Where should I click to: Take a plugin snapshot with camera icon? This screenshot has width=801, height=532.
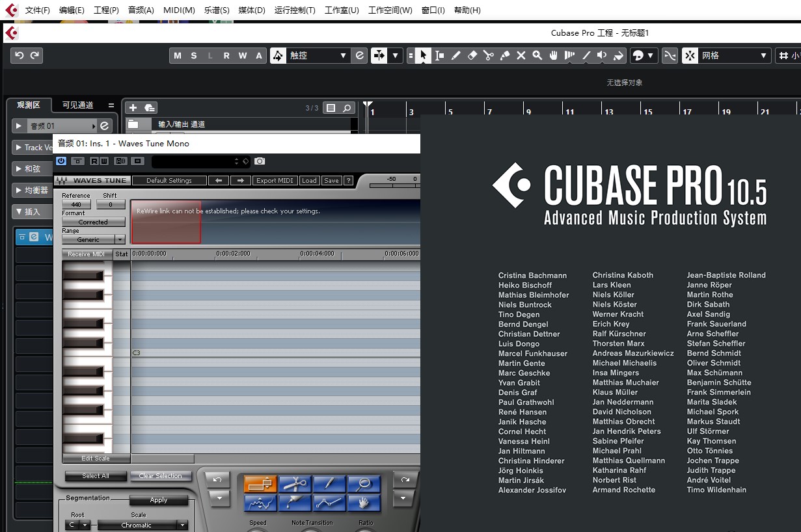tap(260, 161)
